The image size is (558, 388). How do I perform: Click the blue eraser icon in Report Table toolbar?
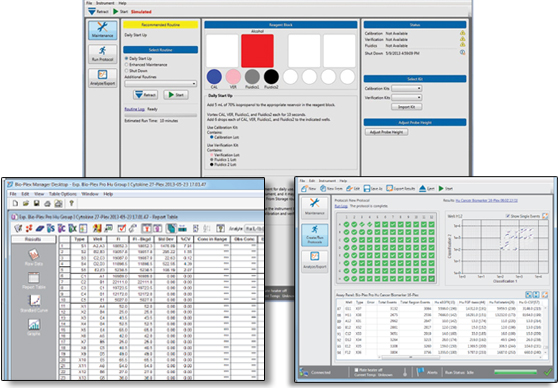pyautogui.click(x=40, y=228)
